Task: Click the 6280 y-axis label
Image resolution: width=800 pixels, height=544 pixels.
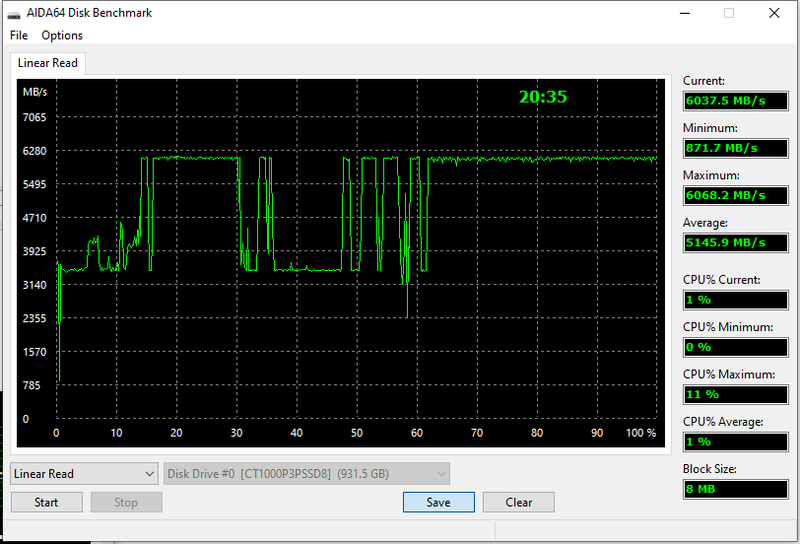Action: click(x=34, y=151)
